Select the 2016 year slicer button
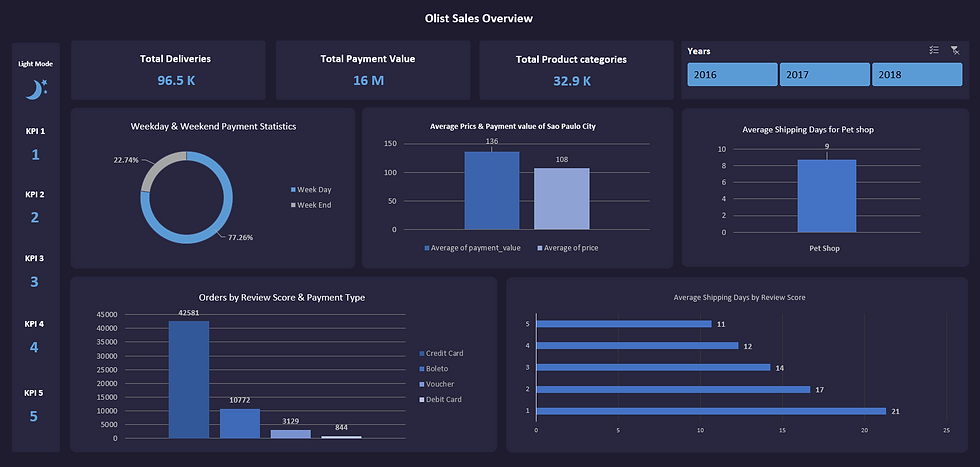 coord(732,74)
